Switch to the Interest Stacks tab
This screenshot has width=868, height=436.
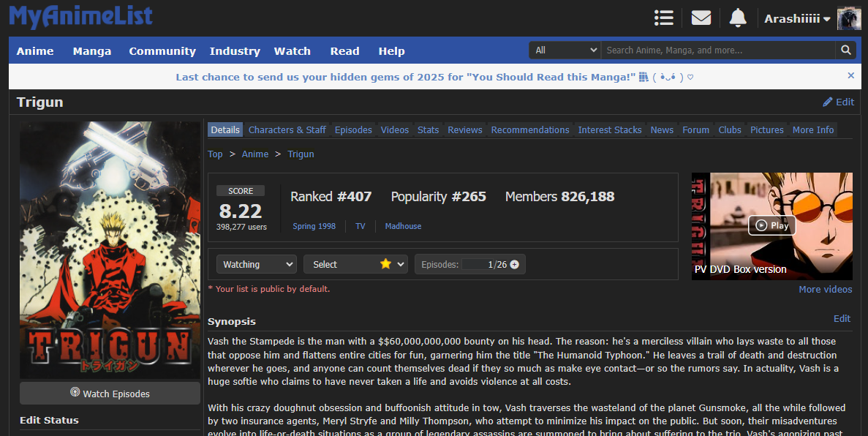(610, 129)
